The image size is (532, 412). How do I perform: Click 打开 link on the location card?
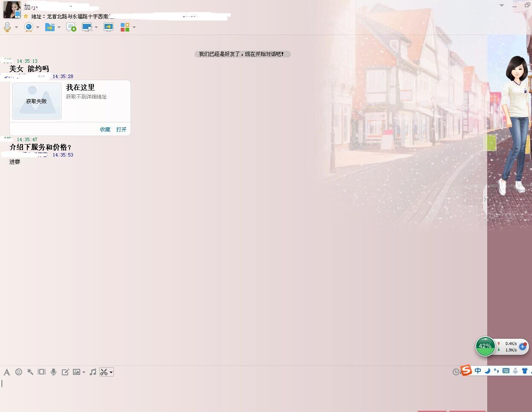[121, 129]
